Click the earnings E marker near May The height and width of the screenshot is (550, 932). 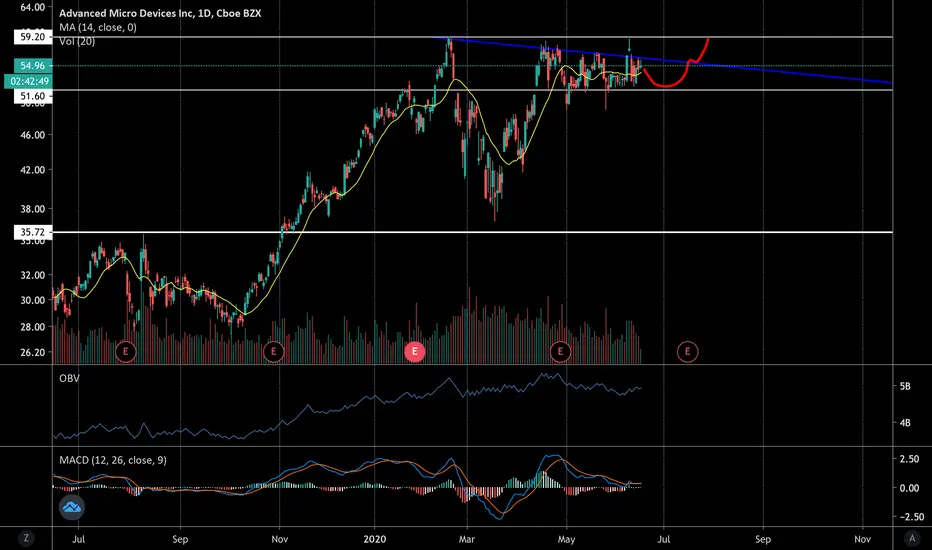(x=560, y=351)
